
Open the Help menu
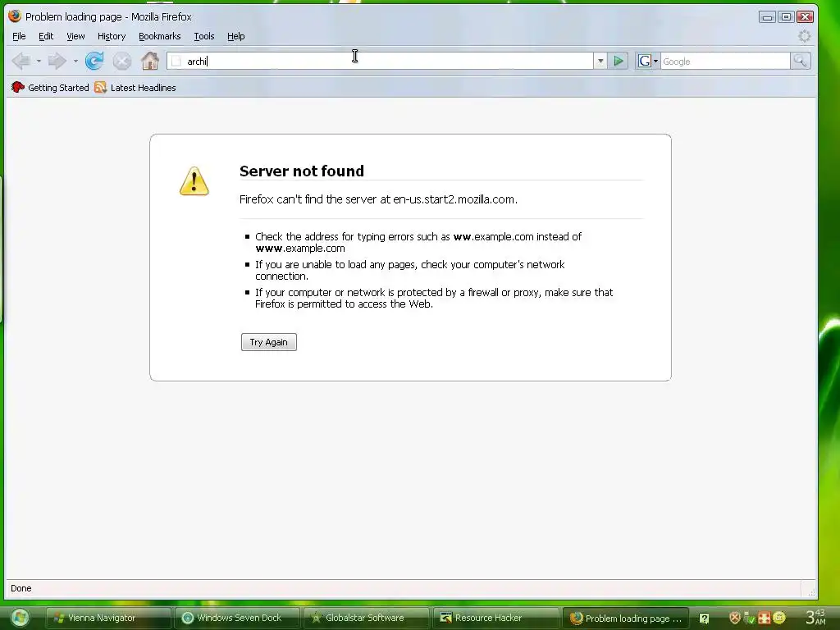point(235,36)
